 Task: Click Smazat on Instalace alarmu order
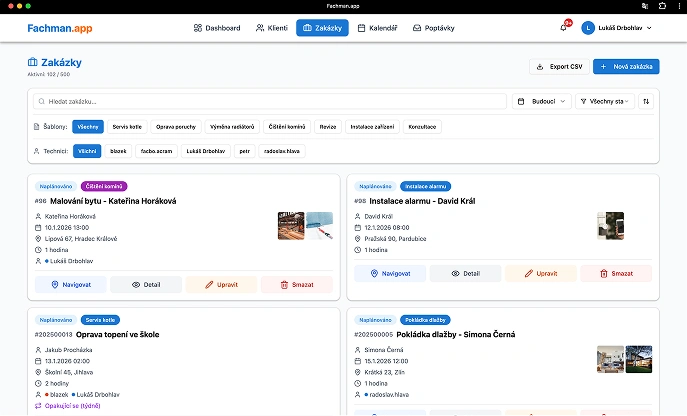click(617, 273)
